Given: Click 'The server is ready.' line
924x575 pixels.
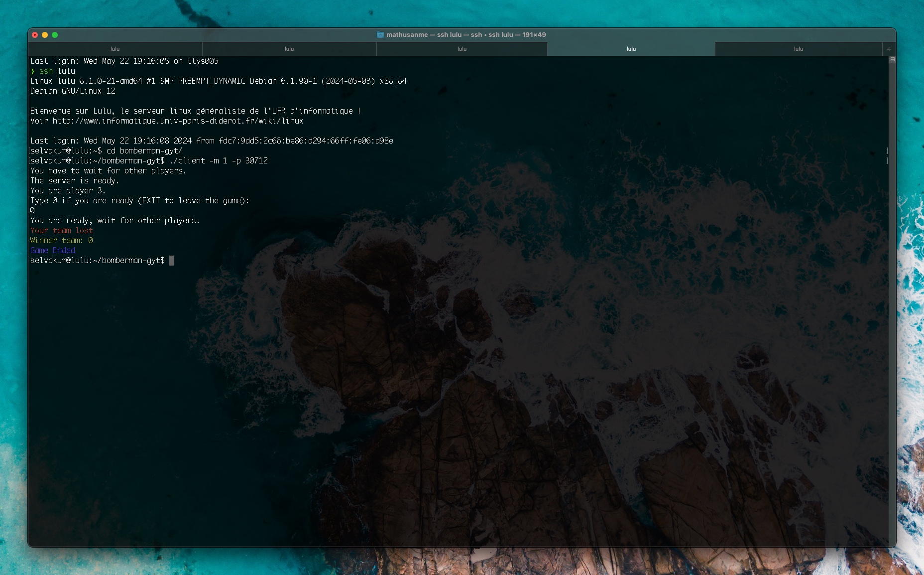Looking at the screenshot, I should [75, 181].
